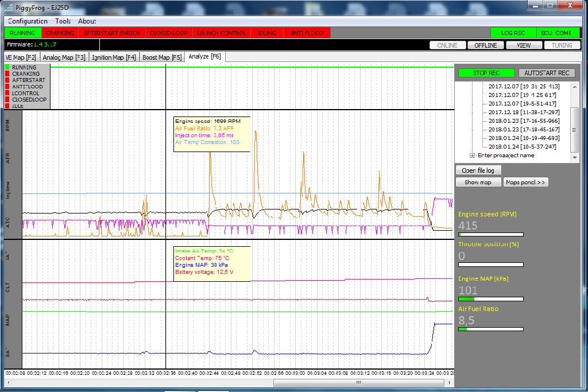
Task: Click the Show map button
Action: pyautogui.click(x=478, y=182)
